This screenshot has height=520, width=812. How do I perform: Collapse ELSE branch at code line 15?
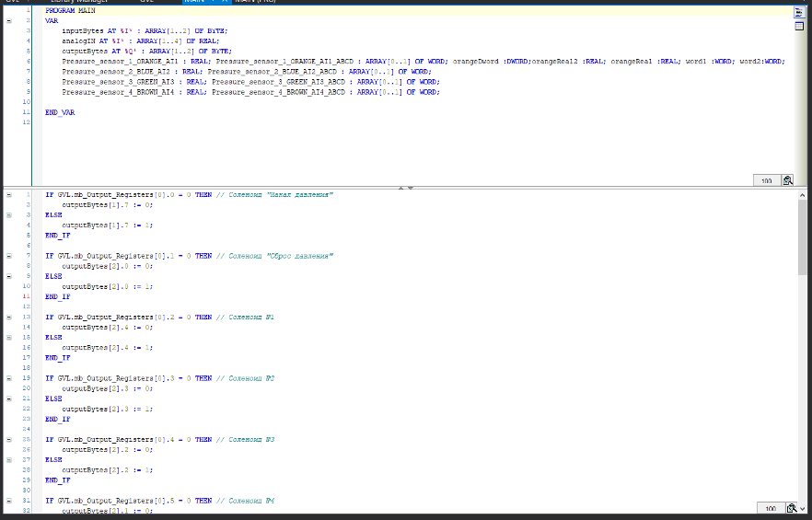(9, 337)
